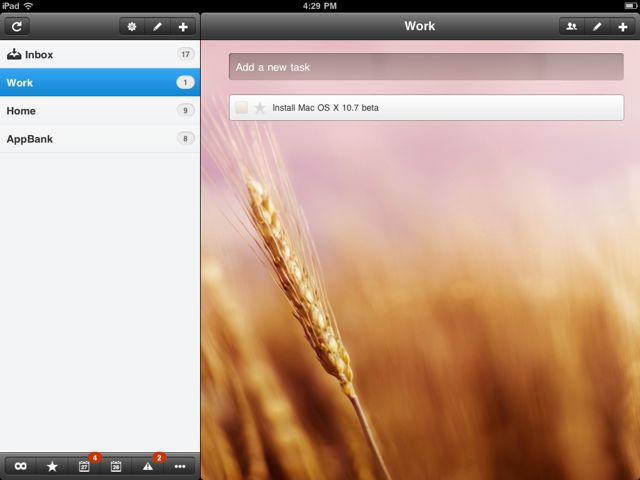Tap the Wi-Fi status icon
This screenshot has width=640, height=480.
28,6
